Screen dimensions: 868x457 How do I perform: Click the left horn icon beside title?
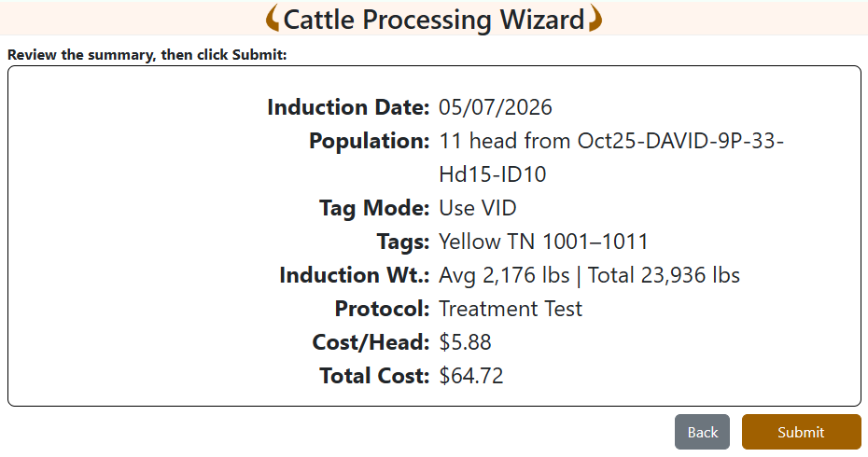(273, 19)
